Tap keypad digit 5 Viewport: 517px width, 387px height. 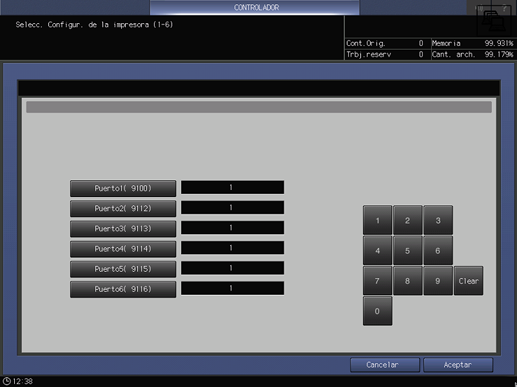[x=407, y=251]
